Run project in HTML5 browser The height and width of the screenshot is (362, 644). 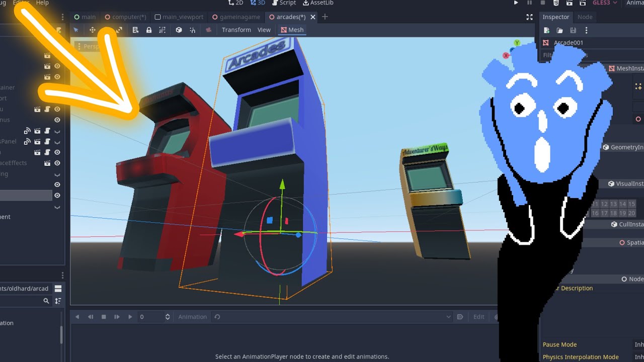click(555, 3)
